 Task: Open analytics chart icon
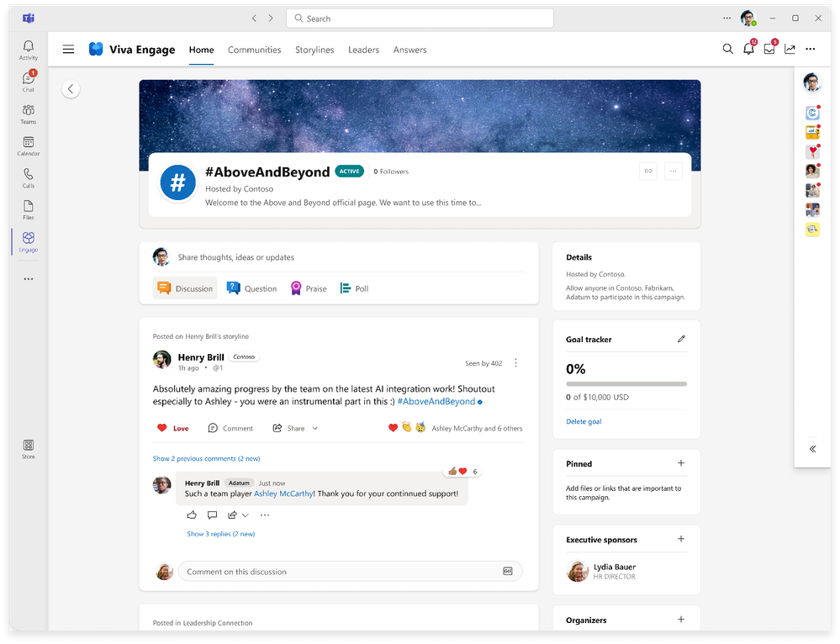point(790,50)
